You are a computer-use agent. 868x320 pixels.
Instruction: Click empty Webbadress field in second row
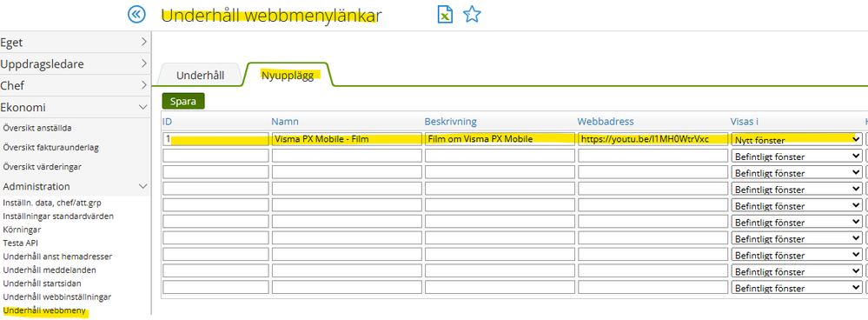pos(653,156)
